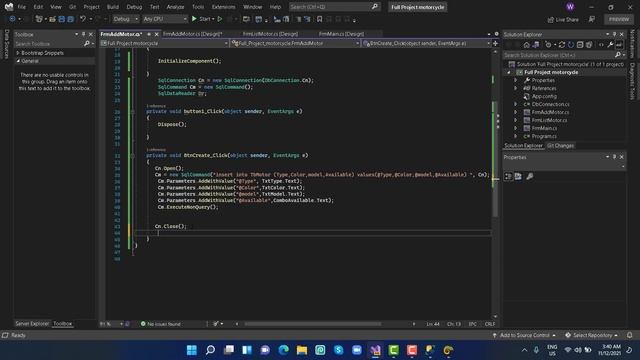The width and height of the screenshot is (640, 360).
Task: Open Microsoft Edge from taskbar
Action: coord(283,350)
